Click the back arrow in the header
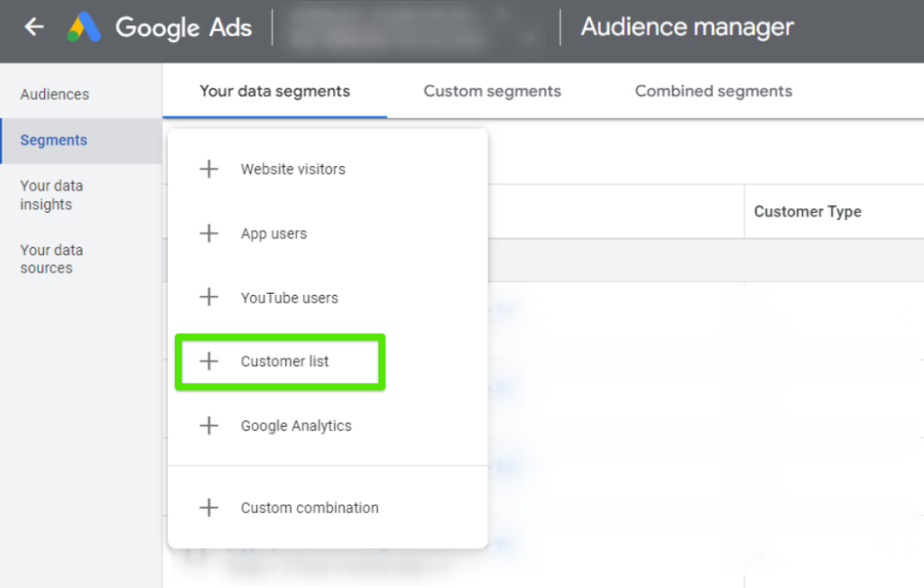Screen dimensions: 924x588 [34, 26]
